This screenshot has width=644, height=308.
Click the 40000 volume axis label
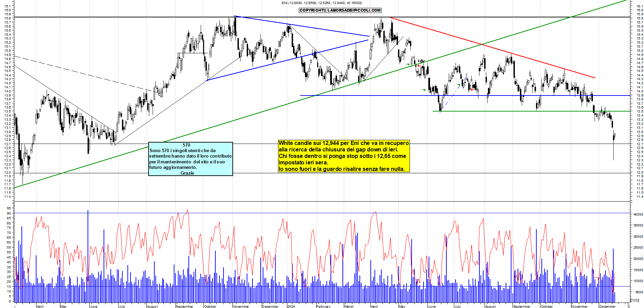pos(638,214)
